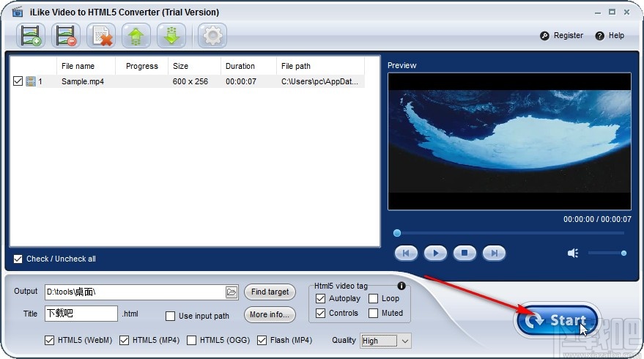Viewport: 644px width, 359px height.
Task: Skip to next frame in preview
Action: [x=494, y=253]
